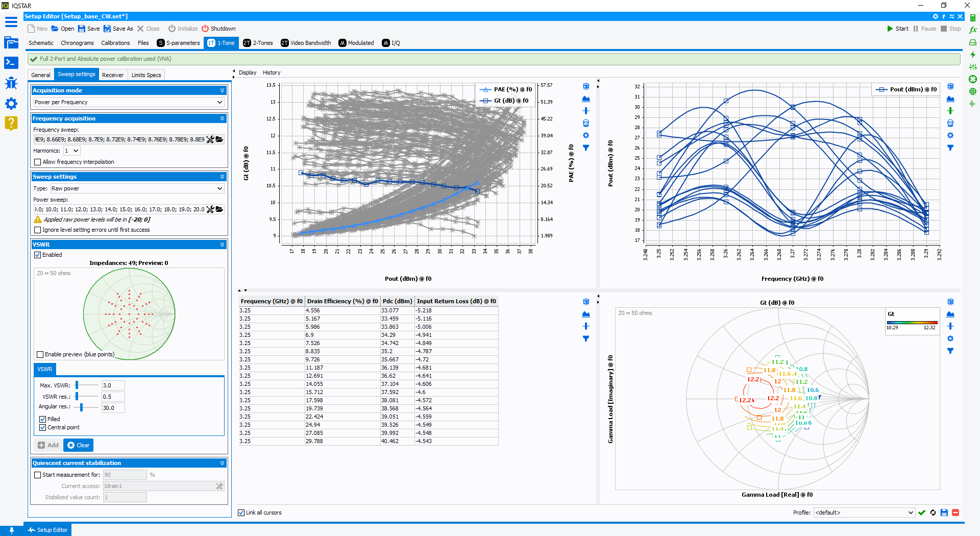Select the General settings tab
Screen dimensions: 980x536
click(x=41, y=75)
